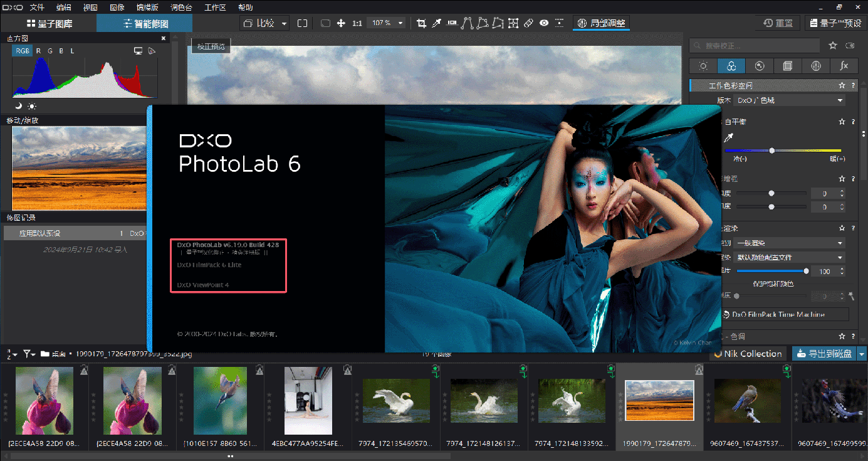The image size is (868, 461).
Task: Open the filmstrip filter funnel
Action: click(x=29, y=354)
